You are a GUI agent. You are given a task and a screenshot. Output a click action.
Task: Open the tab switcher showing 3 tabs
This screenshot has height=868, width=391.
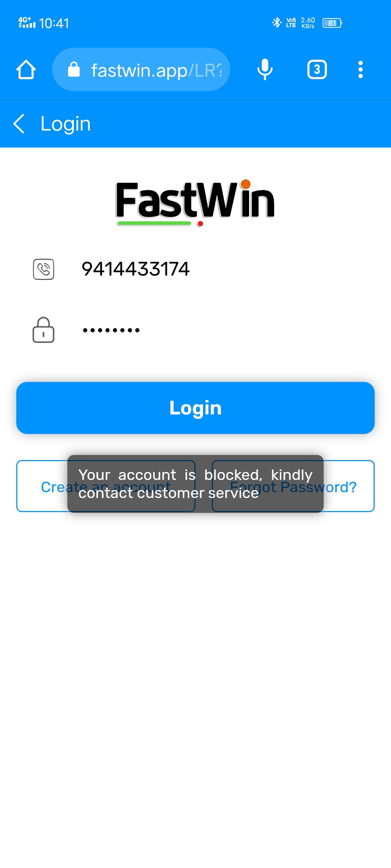coord(317,69)
